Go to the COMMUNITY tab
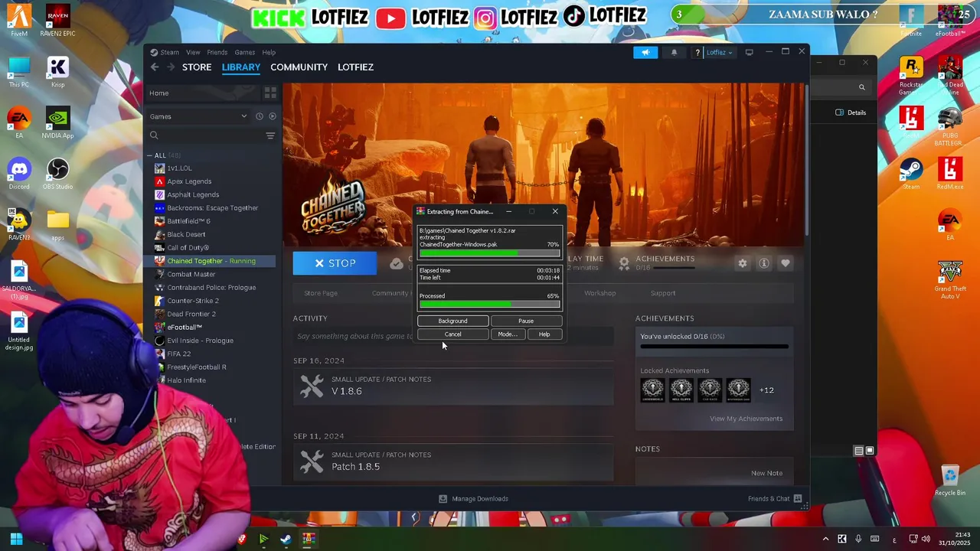The width and height of the screenshot is (980, 551). click(x=299, y=67)
